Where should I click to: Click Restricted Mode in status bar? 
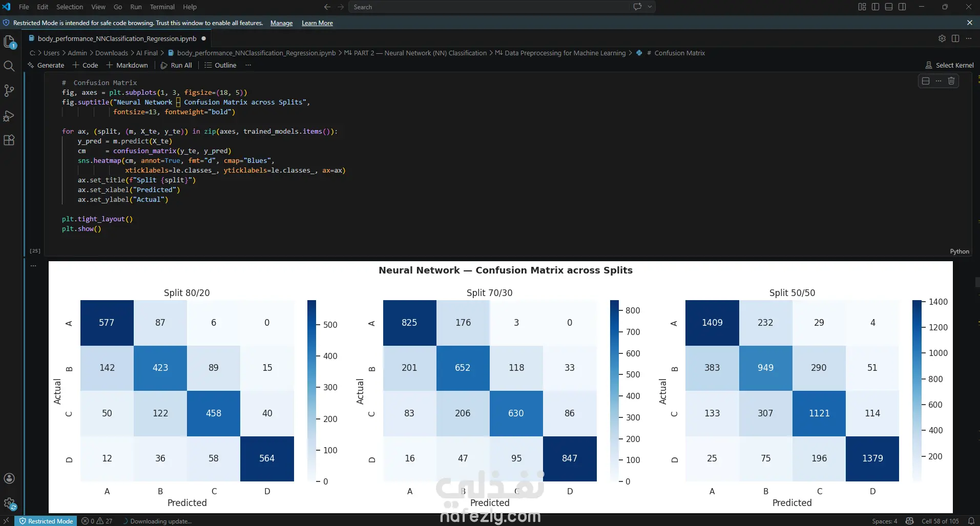pos(46,521)
